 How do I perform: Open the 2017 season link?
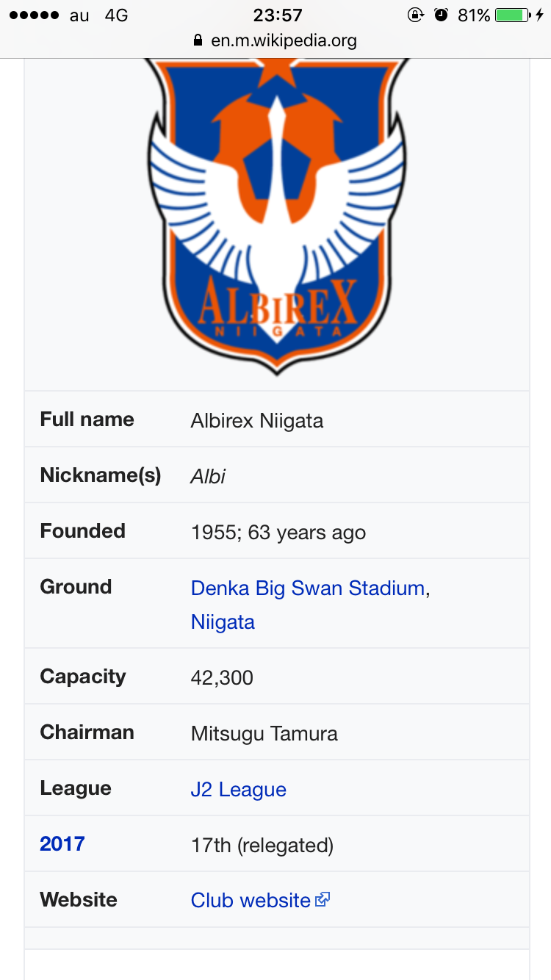[x=62, y=843]
